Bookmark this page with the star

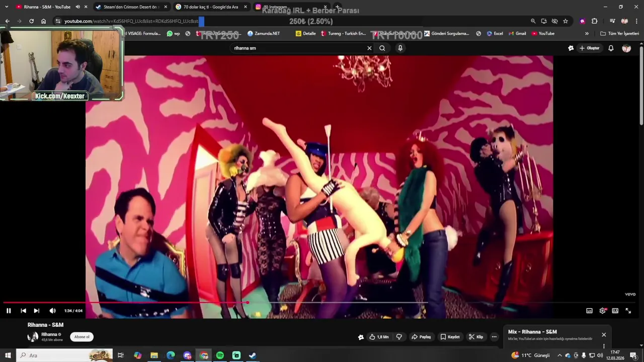pos(566,21)
